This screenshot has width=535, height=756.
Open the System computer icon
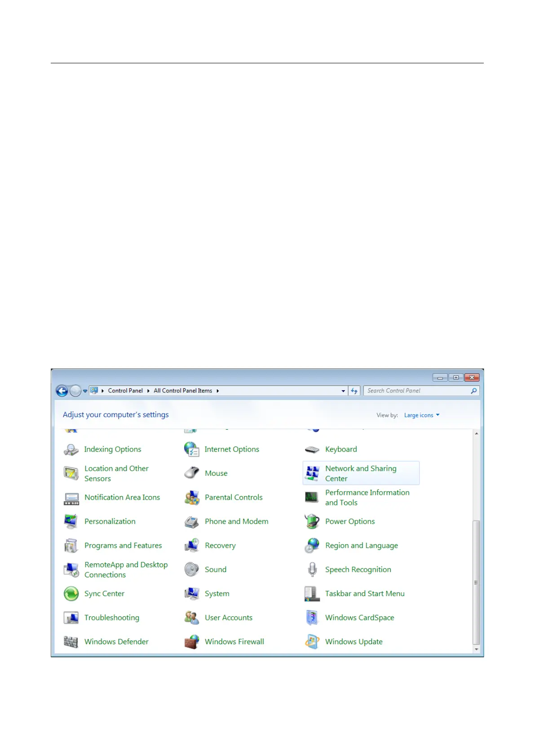[x=192, y=593]
